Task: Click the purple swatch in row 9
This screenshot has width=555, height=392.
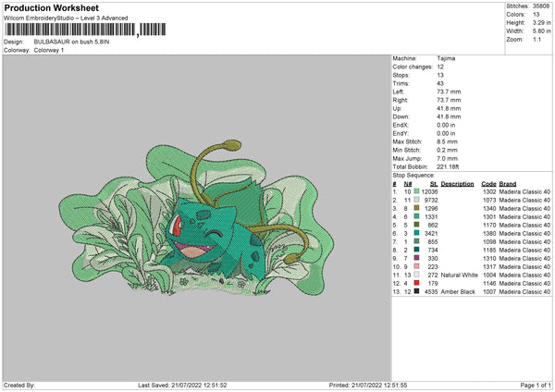Action: [417, 258]
